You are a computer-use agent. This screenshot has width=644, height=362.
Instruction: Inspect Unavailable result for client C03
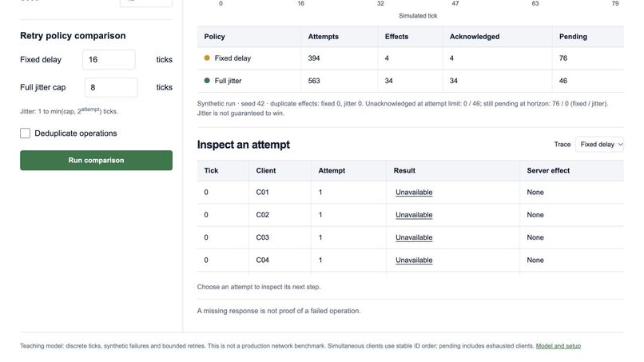click(x=414, y=237)
